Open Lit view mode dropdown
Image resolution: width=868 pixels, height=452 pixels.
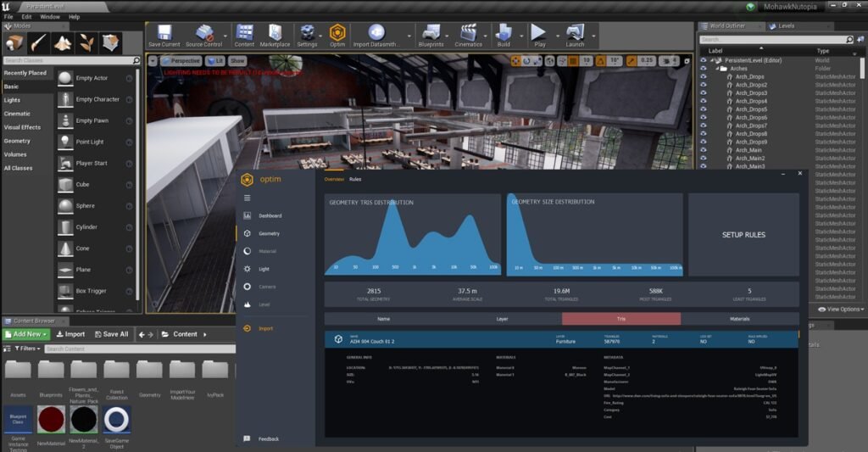[215, 61]
